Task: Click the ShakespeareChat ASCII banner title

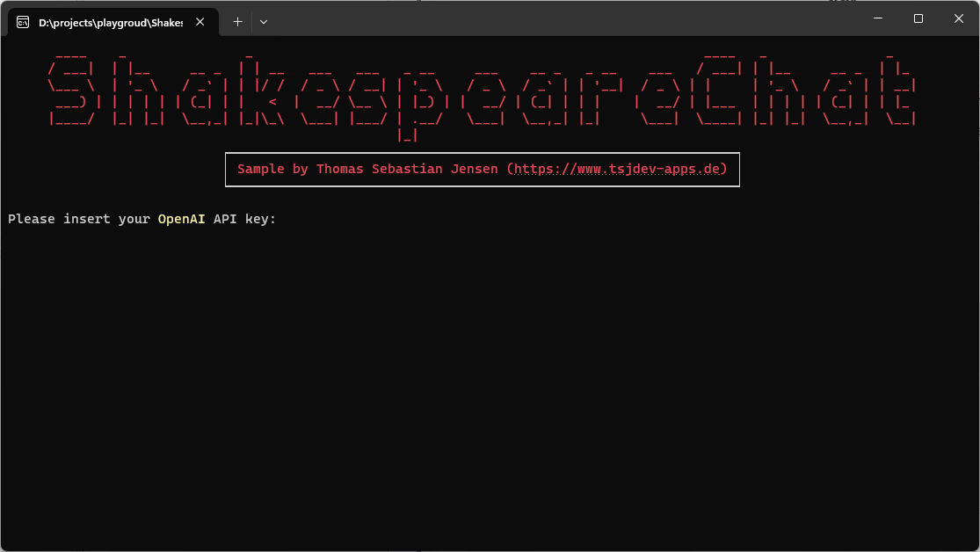Action: click(483, 98)
